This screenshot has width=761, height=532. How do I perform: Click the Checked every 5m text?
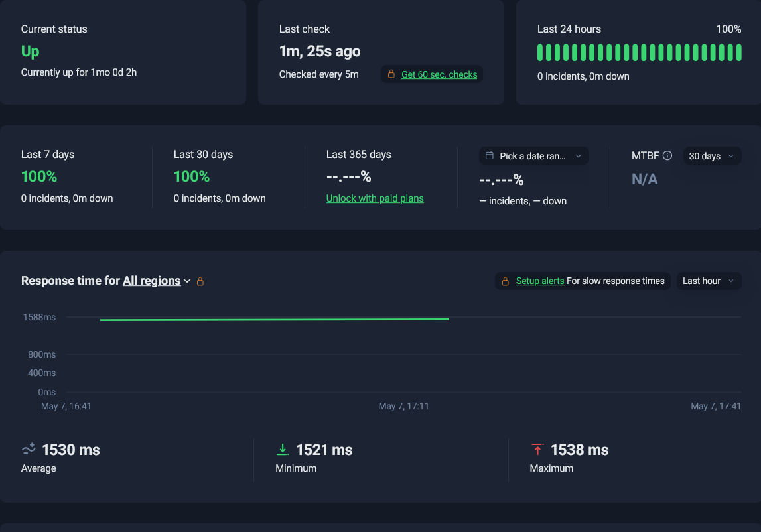[x=319, y=74]
